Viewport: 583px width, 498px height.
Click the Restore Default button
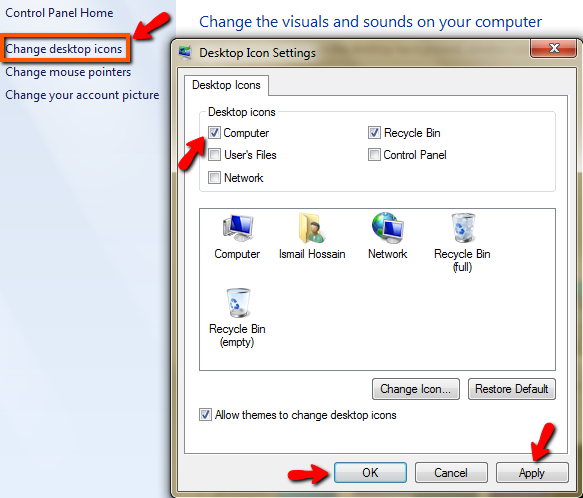click(512, 389)
